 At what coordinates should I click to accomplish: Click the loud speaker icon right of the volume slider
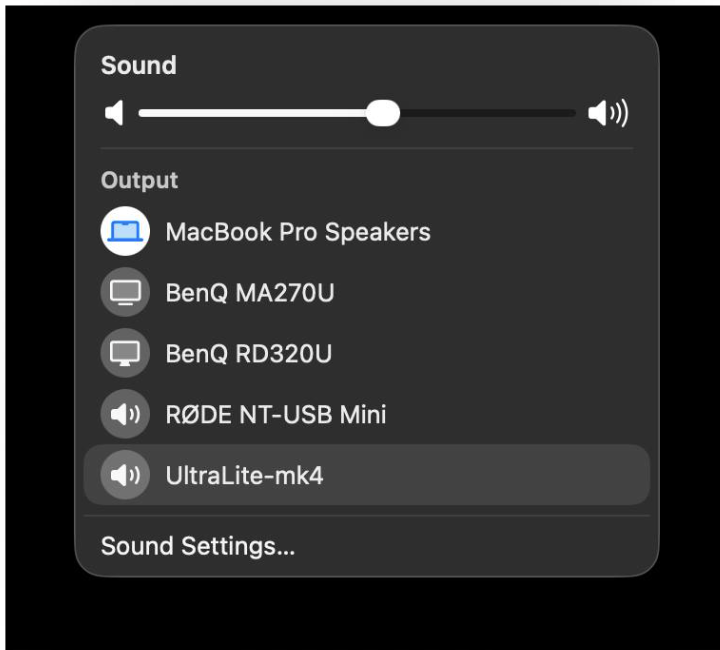click(x=608, y=114)
